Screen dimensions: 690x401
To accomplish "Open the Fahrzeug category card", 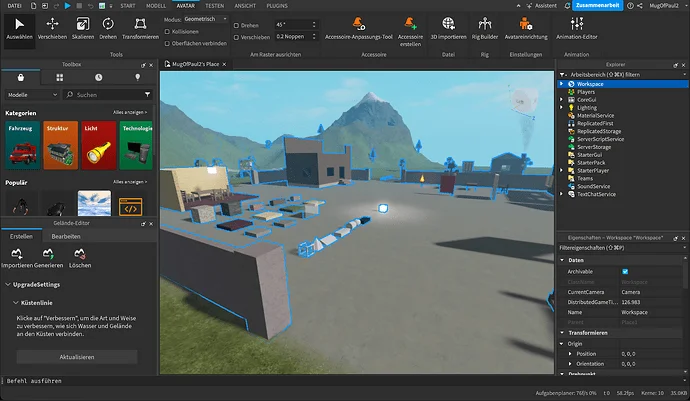I will coord(22,146).
